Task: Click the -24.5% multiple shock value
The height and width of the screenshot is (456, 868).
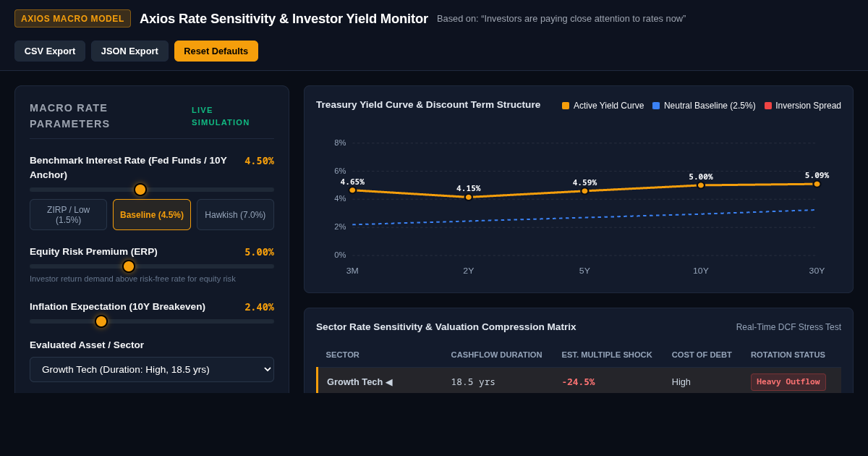Action: coord(578,382)
